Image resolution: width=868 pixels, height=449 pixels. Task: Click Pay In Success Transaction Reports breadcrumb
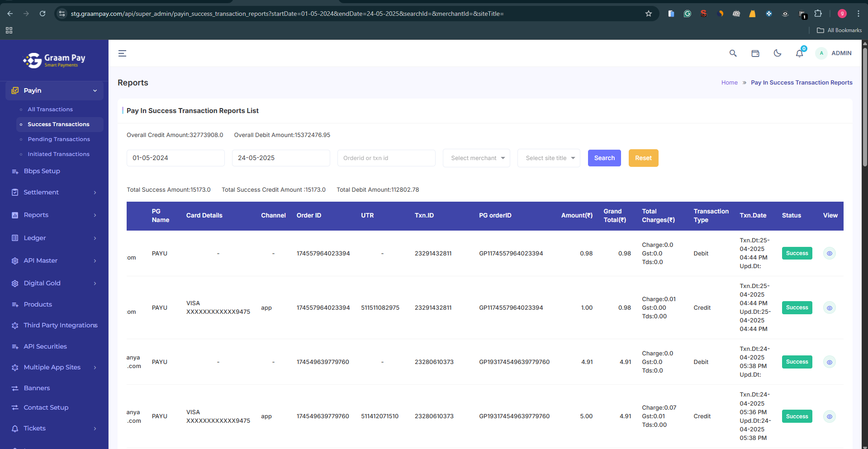pyautogui.click(x=802, y=82)
